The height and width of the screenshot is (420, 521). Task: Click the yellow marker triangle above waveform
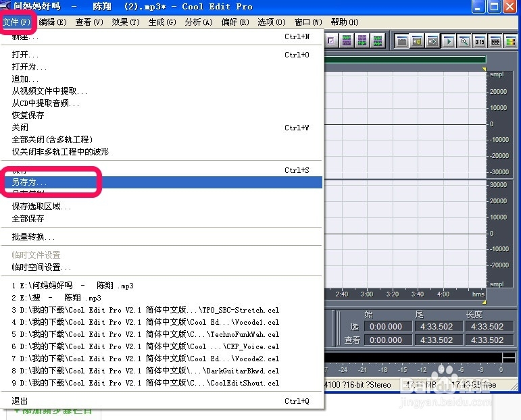pos(484,69)
